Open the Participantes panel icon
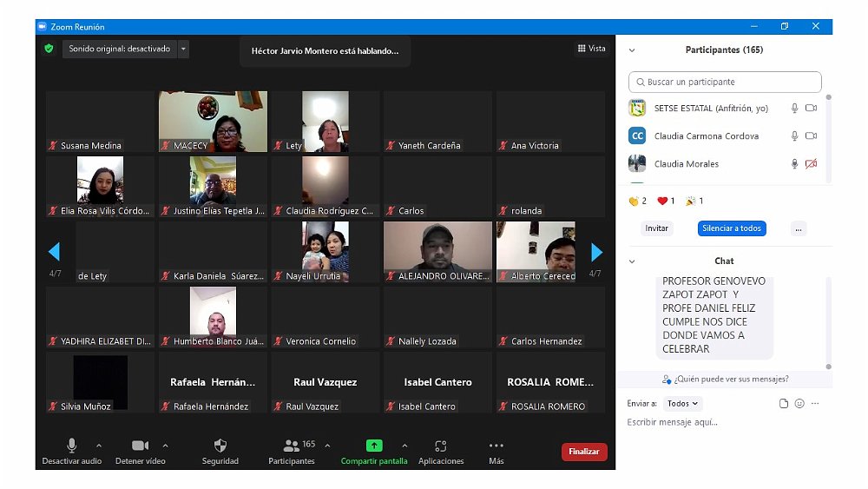The height and width of the screenshot is (489, 868). click(x=292, y=446)
